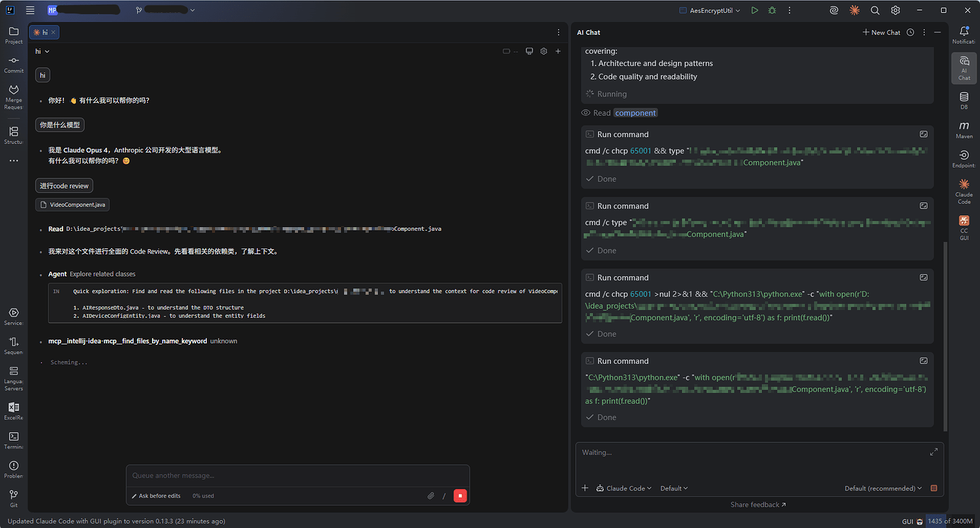Open the Maven tool window
Viewport: 980px width, 528px height.
(964, 130)
